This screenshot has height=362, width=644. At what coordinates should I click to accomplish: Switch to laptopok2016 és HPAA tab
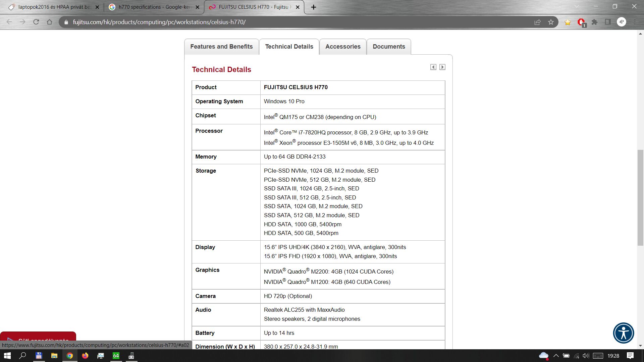(54, 7)
